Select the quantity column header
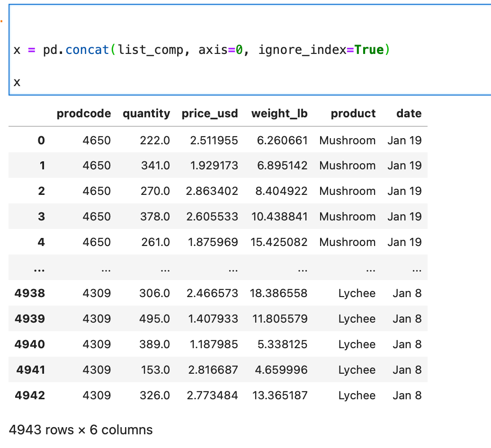The height and width of the screenshot is (448, 491). (x=146, y=114)
